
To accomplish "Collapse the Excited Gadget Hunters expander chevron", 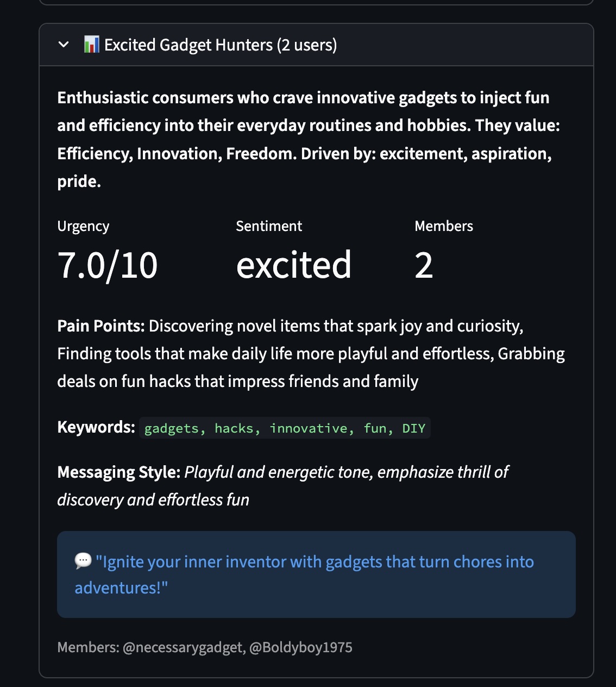I will (x=64, y=45).
